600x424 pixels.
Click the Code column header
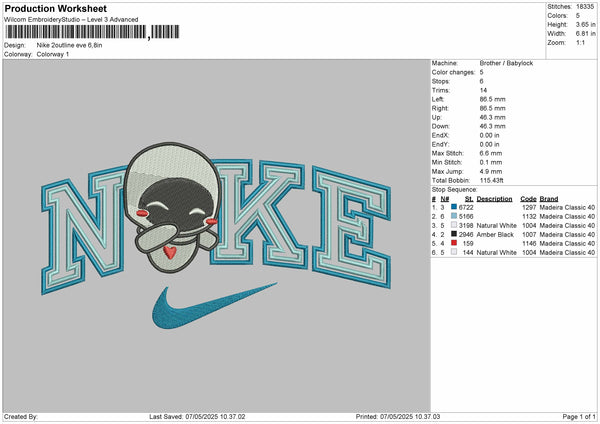tap(528, 198)
